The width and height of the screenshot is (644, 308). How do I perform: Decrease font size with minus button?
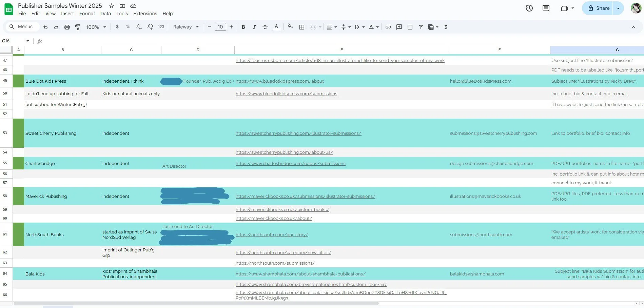(210, 27)
